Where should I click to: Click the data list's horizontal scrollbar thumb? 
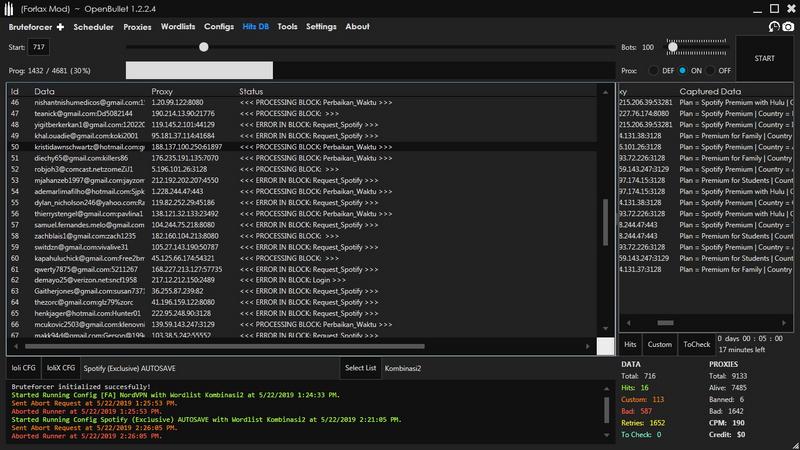tap(224, 346)
